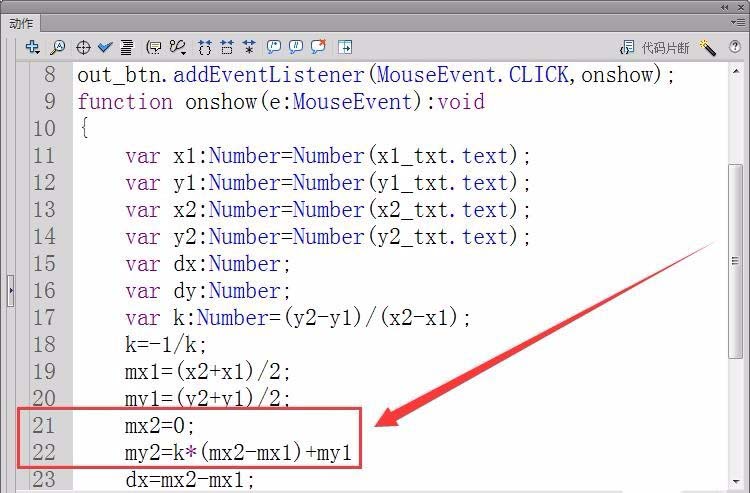Click the opening brace on line 10
The height and width of the screenshot is (493, 750).
coord(84,128)
